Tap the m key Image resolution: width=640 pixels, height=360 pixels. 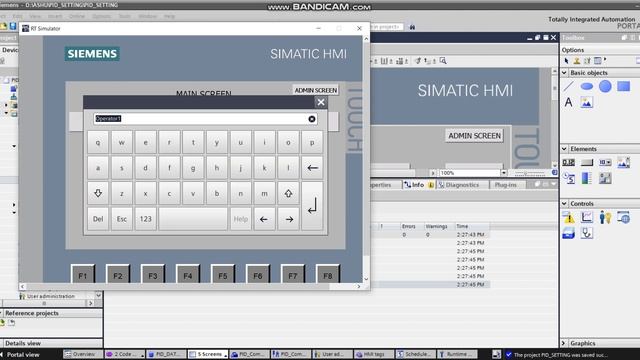coord(264,193)
